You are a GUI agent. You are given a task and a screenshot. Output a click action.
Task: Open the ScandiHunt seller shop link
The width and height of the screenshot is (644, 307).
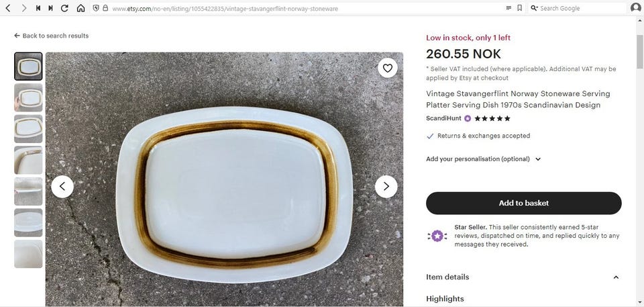tap(443, 118)
